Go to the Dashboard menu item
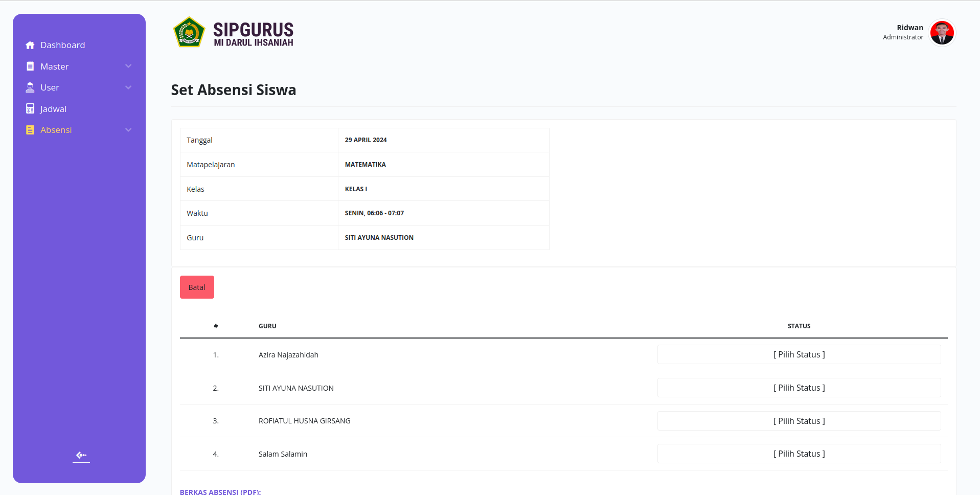This screenshot has height=495, width=980. point(63,45)
